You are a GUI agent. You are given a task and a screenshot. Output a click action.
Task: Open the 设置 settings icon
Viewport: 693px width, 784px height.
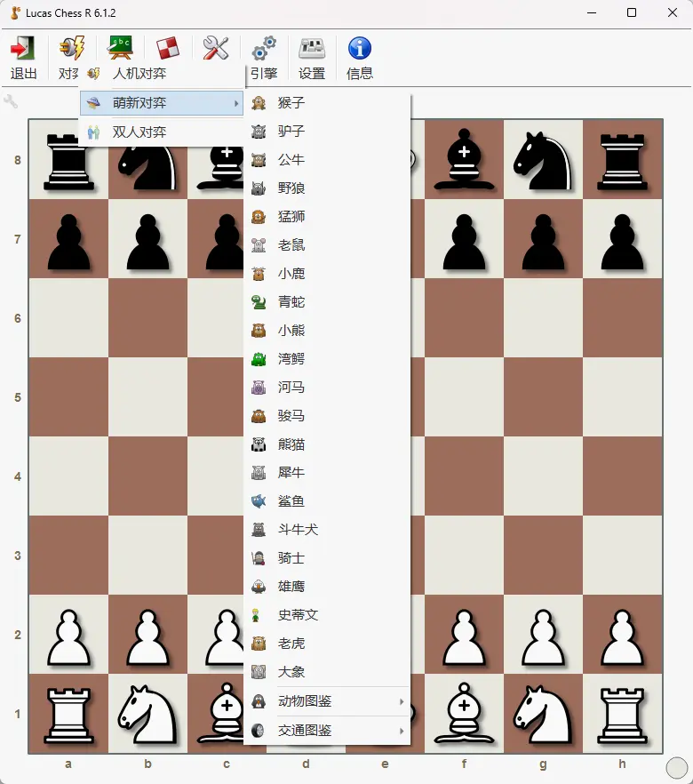[312, 49]
